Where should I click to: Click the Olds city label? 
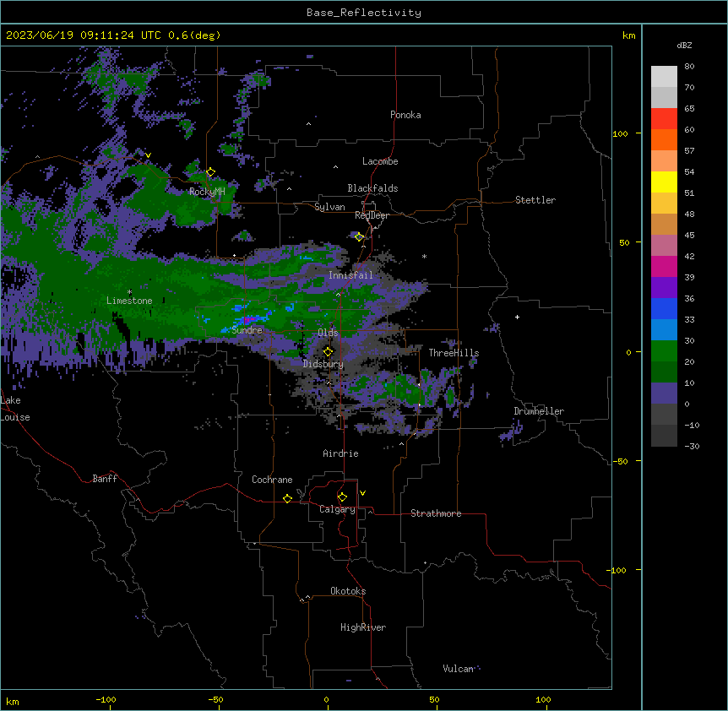pos(328,333)
